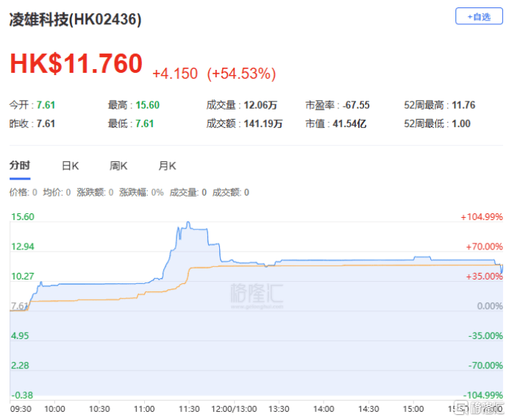Click the (+54.53%) percentage change

241,74
